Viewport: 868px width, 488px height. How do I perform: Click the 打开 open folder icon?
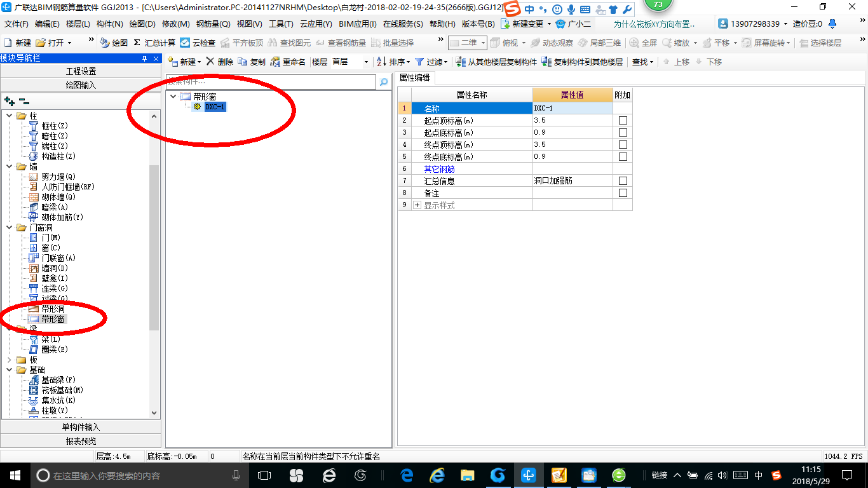pos(41,43)
